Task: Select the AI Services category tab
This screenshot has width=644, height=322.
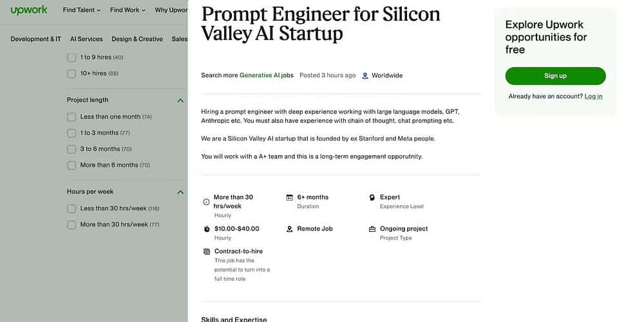Action: click(86, 39)
